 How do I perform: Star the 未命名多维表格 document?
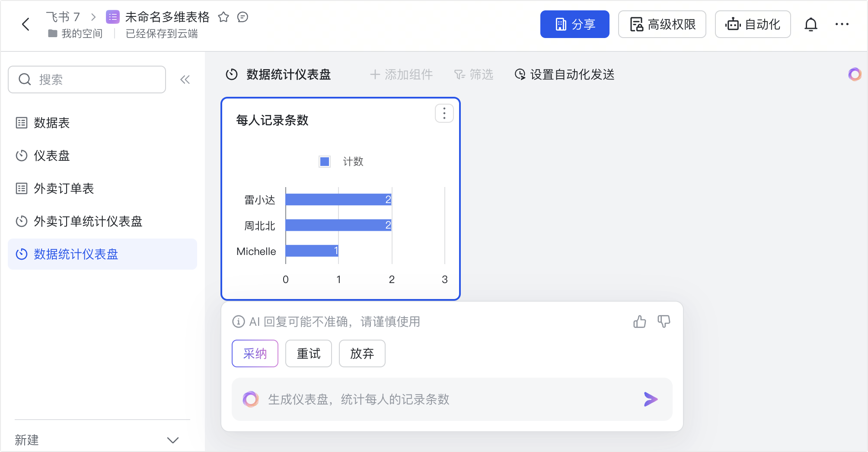(223, 17)
